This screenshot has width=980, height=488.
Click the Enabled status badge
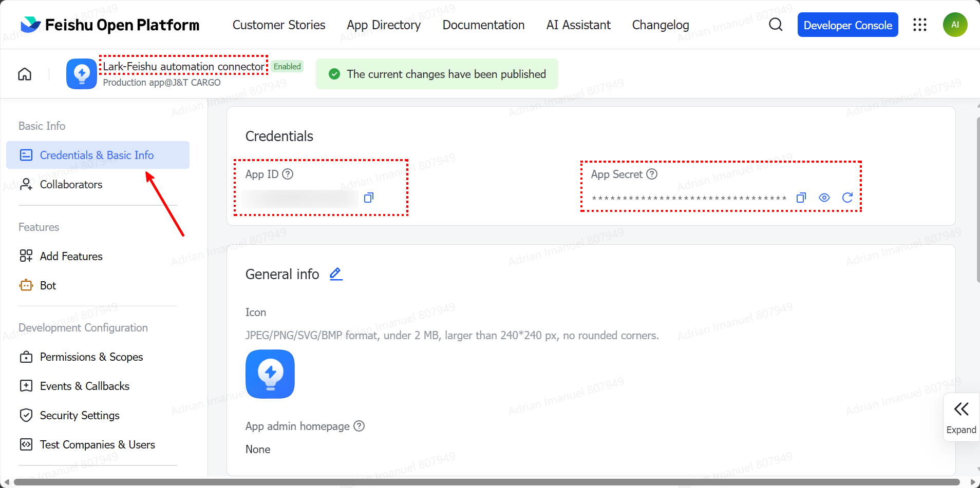click(287, 66)
